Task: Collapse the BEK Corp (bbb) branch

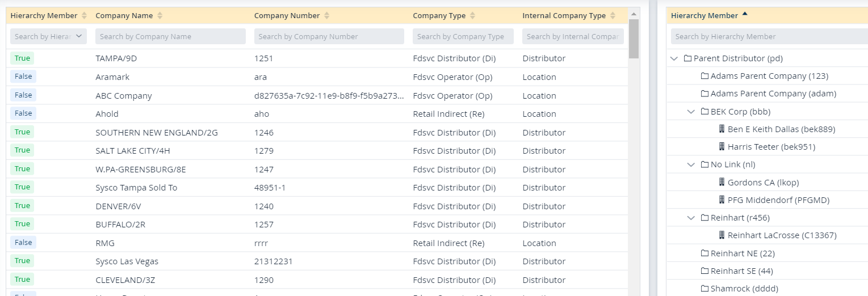Action: 691,112
